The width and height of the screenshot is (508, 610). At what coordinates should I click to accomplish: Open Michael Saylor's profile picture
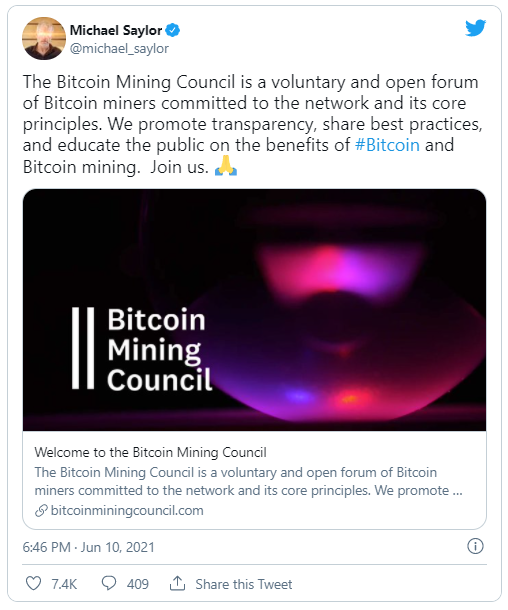click(44, 38)
